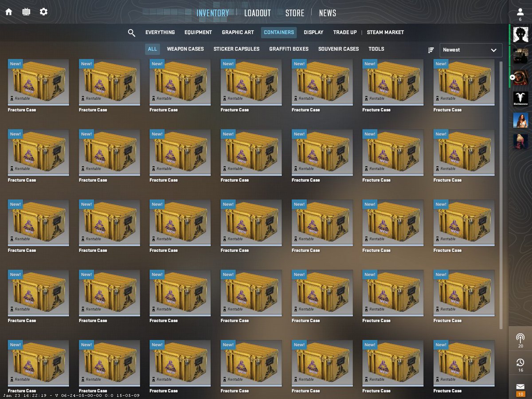Viewport: 532px width, 399px height.
Task: Open the Newest sorting dropdown
Action: (x=471, y=50)
